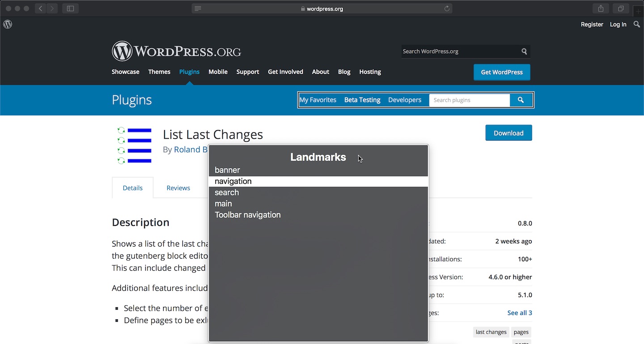Switch to the Details tab
Viewport: 644px width, 344px height.
coord(133,188)
